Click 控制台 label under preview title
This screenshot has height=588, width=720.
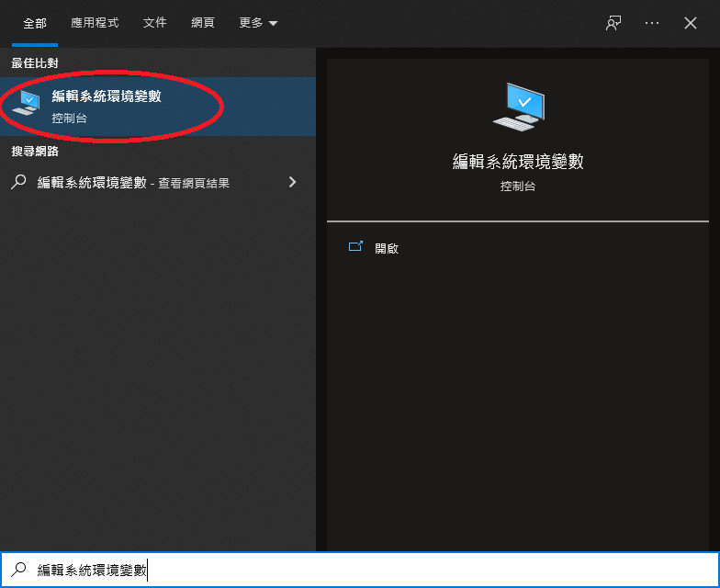(x=518, y=186)
